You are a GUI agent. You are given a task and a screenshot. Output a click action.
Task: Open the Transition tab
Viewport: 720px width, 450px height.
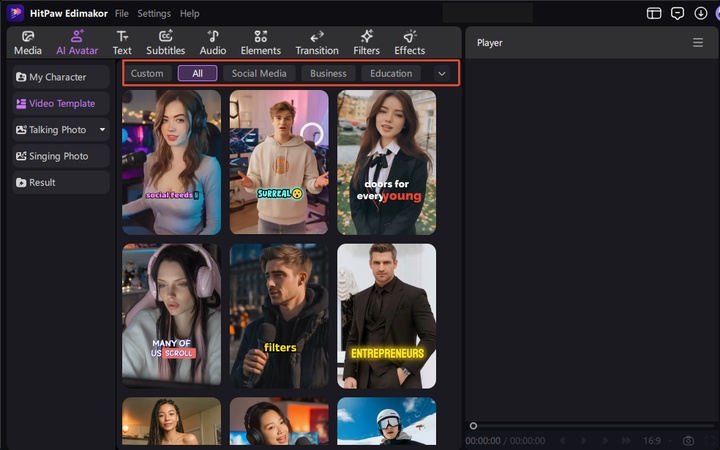pos(317,43)
